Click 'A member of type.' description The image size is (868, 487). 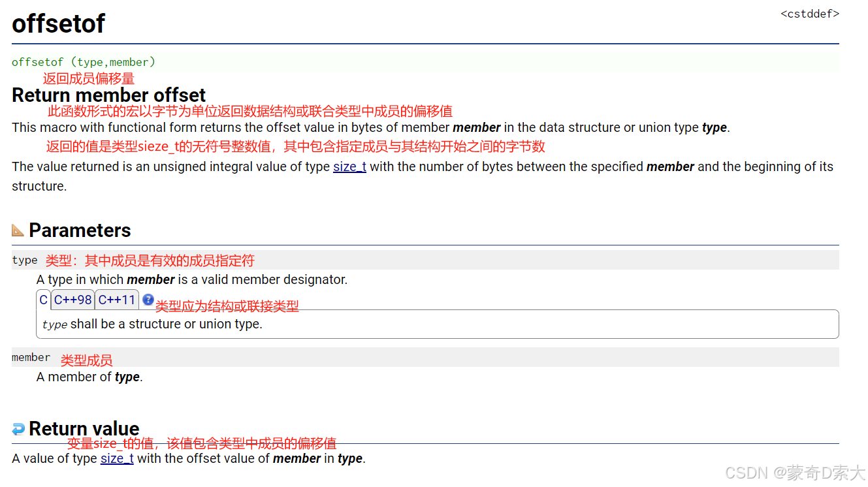pos(89,377)
